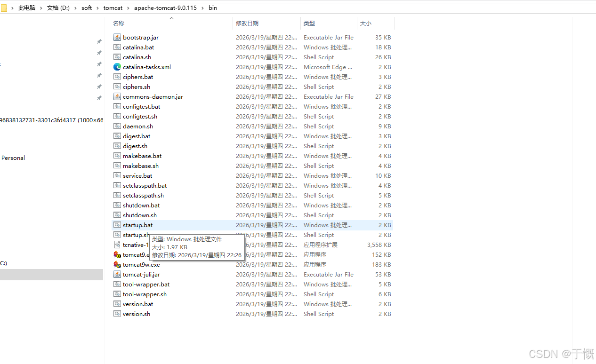Click the daemon.sh file icon
The height and width of the screenshot is (364, 596).
click(x=117, y=126)
